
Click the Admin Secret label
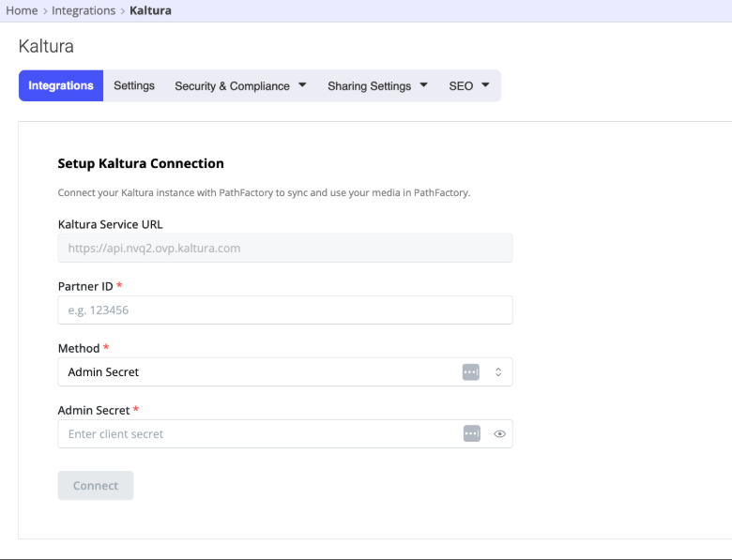pyautogui.click(x=94, y=410)
